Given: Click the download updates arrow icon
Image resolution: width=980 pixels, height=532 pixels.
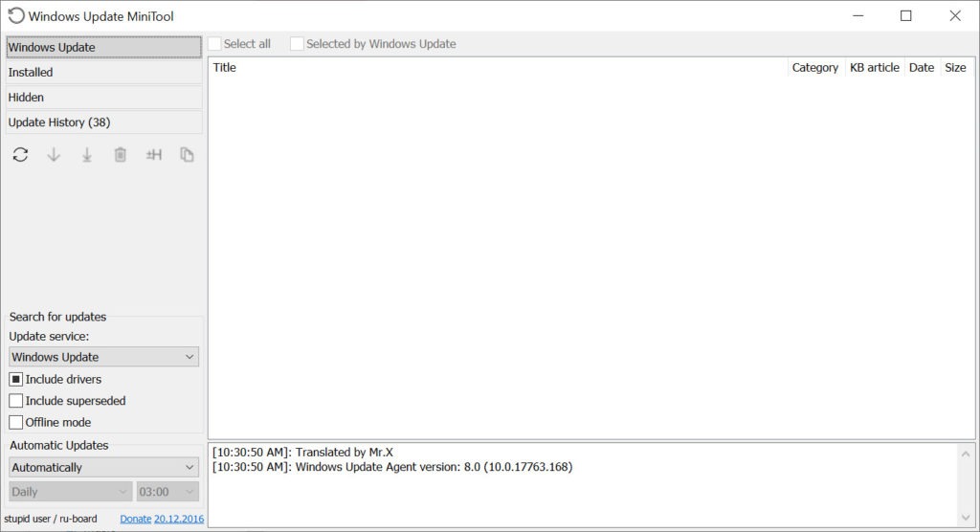Looking at the screenshot, I should click(54, 154).
